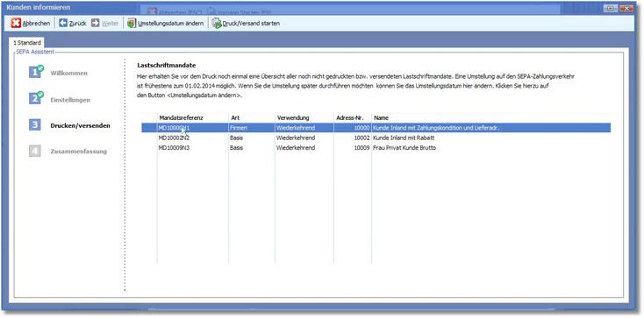Select the step 2 Einstellungen number icon

[36, 98]
